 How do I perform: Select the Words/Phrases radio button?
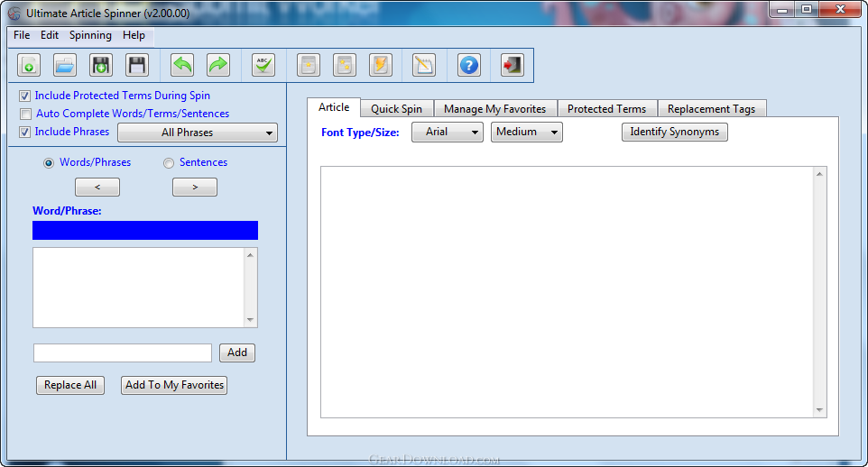[49, 162]
